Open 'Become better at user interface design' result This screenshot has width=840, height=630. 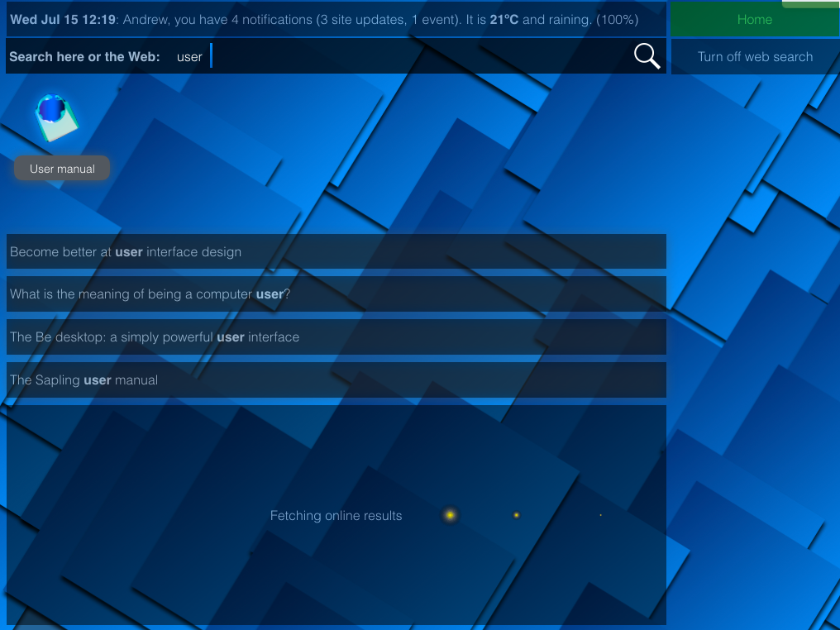(336, 252)
